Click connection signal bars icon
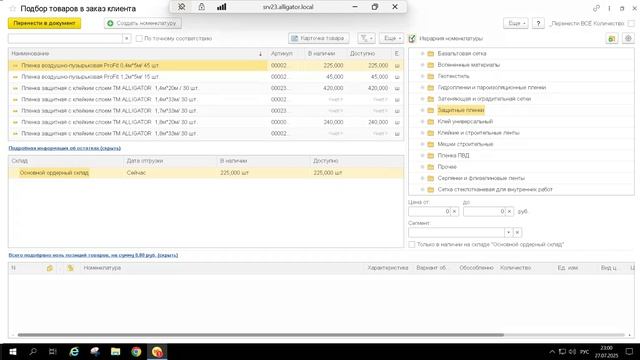Image resolution: width=640 pixels, height=360 pixels. point(222,7)
